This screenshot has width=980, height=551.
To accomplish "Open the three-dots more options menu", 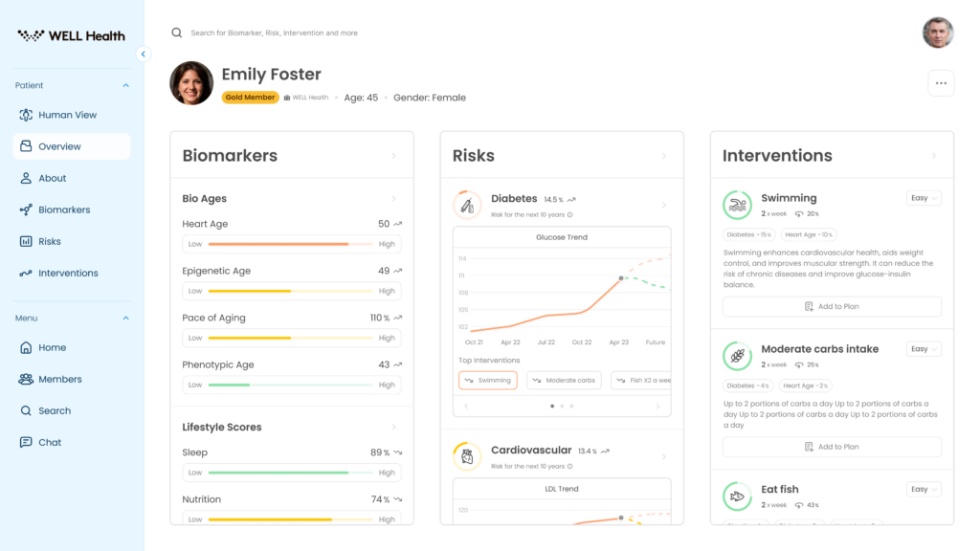I will (x=941, y=83).
